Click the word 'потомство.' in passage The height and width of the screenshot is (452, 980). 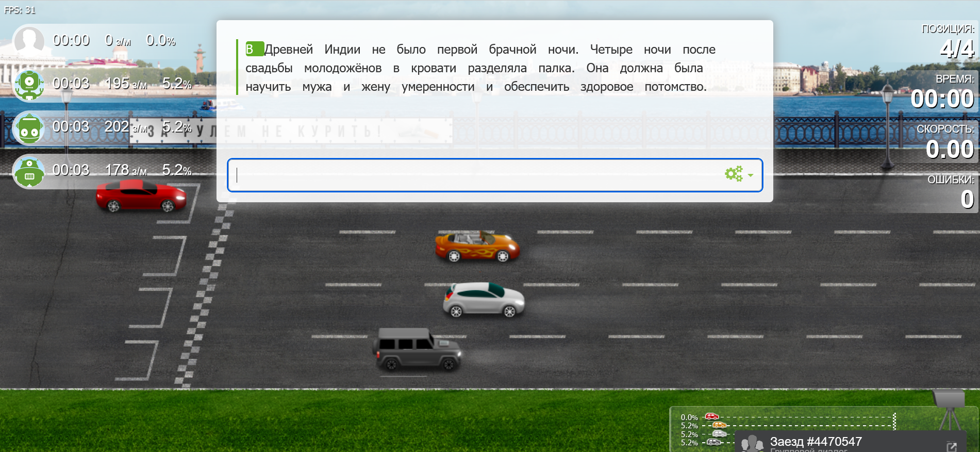coord(675,87)
